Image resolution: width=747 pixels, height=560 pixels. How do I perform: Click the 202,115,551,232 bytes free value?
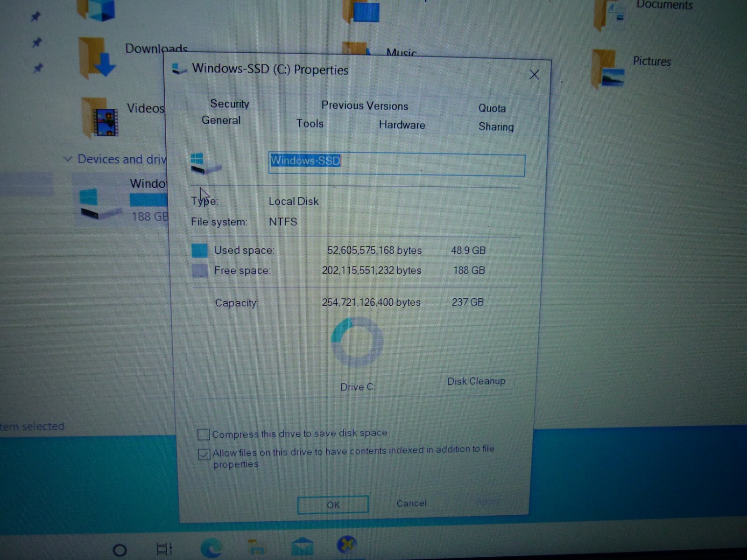click(x=372, y=271)
